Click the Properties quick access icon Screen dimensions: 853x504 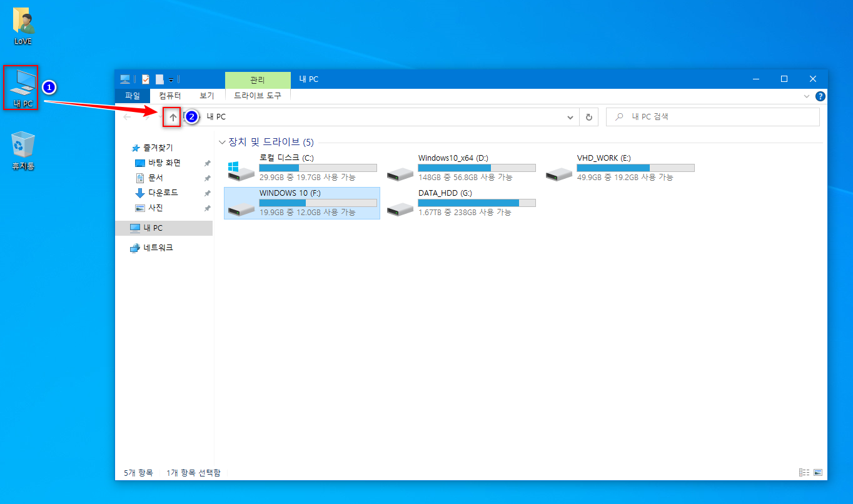(146, 79)
